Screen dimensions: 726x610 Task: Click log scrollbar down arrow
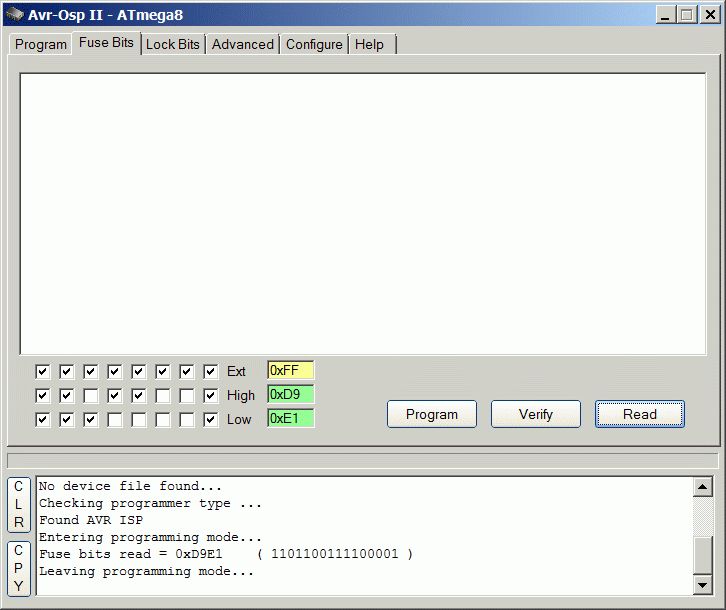coord(702,585)
